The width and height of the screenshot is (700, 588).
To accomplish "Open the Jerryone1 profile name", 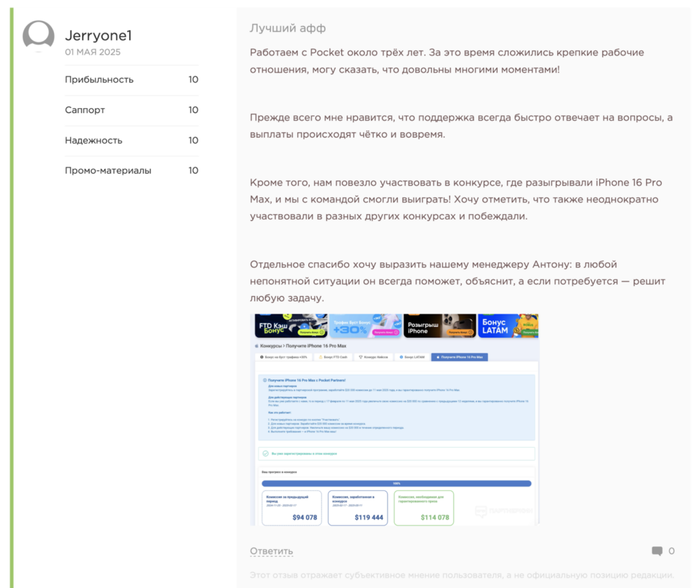I will 98,36.
